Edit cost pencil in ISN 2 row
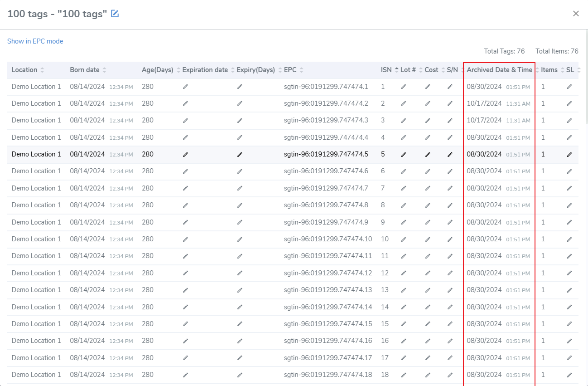Viewport: 588px width, 386px height. click(x=428, y=103)
